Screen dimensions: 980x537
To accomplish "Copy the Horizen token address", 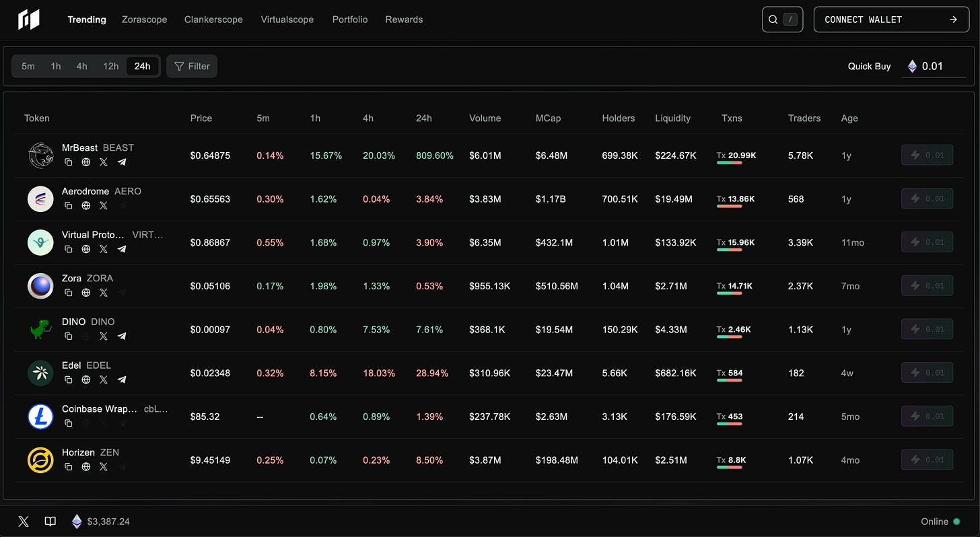I will (x=69, y=466).
